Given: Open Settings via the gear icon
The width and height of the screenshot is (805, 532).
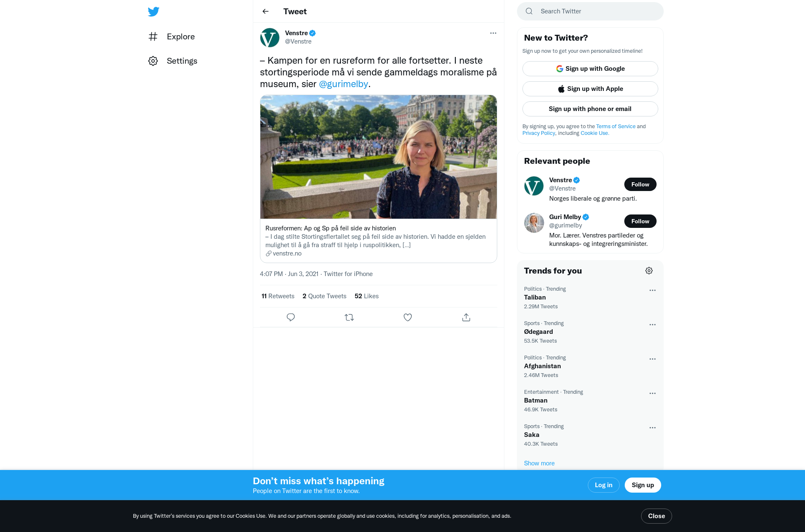Looking at the screenshot, I should pyautogui.click(x=153, y=61).
